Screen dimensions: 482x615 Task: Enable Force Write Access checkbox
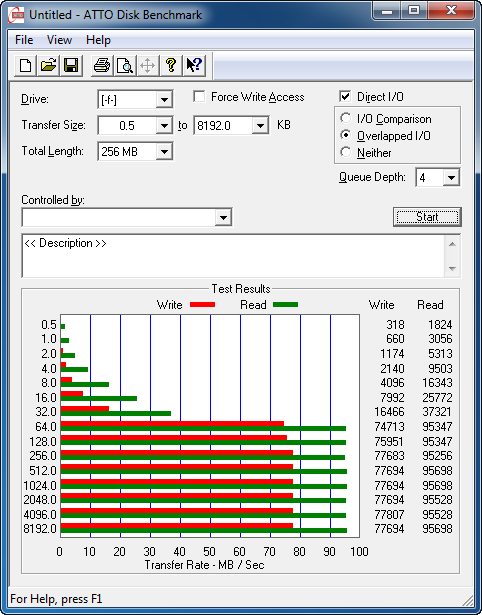coord(199,97)
